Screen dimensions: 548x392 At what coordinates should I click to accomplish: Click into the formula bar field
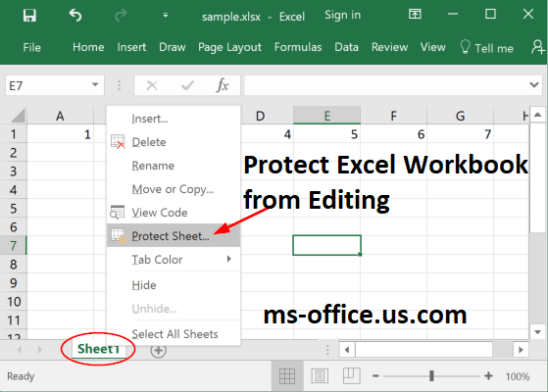click(386, 85)
